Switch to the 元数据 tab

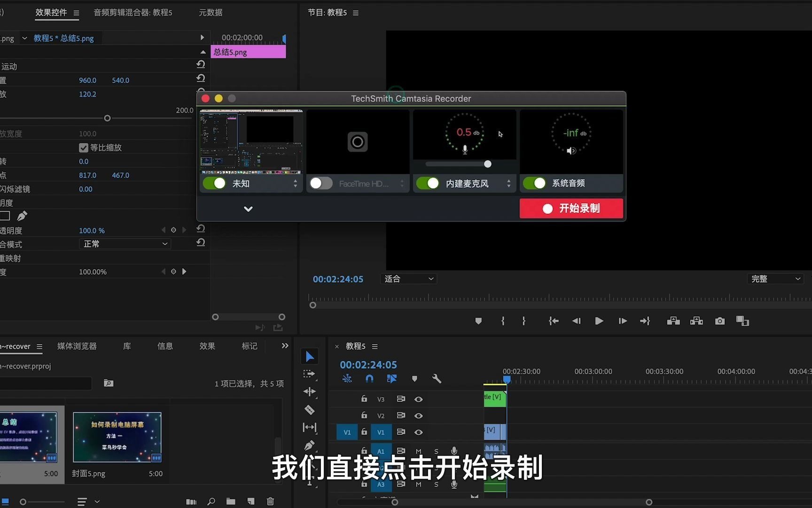[x=210, y=12]
